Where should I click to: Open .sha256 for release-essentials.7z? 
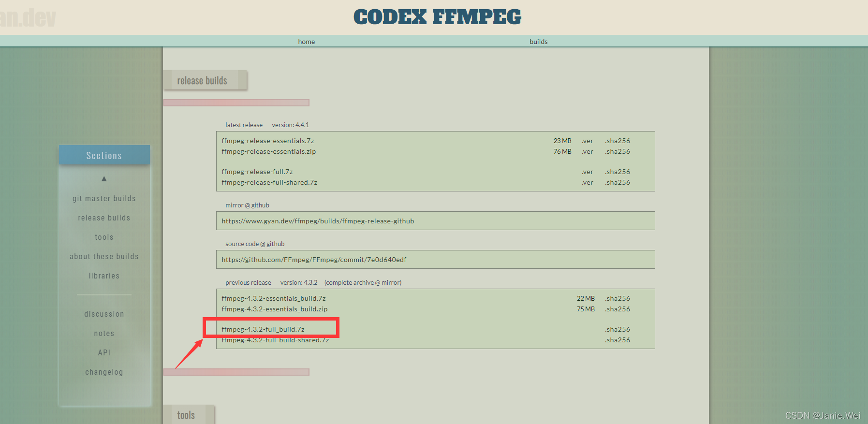[618, 141]
